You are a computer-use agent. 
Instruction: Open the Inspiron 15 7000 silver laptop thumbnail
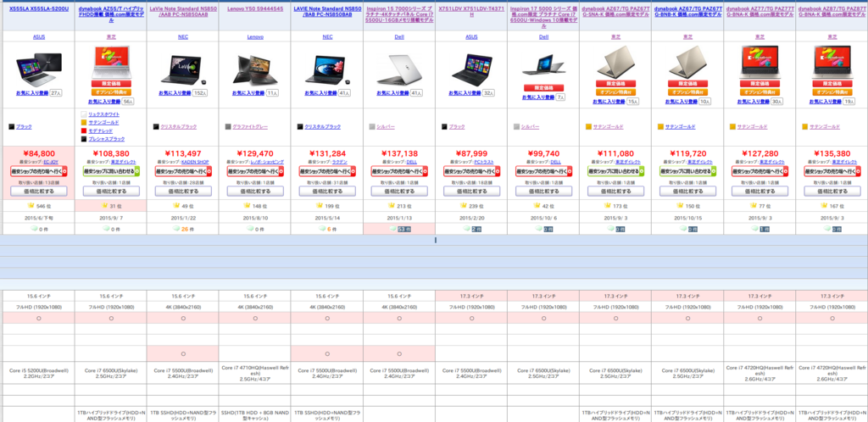tap(399, 69)
